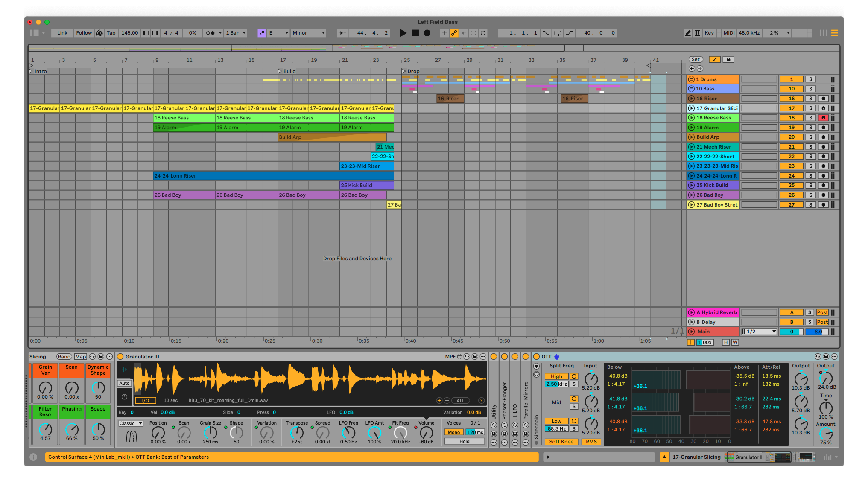Click the Lock Envelopes padlock icon
This screenshot has height=498, width=868.
(728, 59)
